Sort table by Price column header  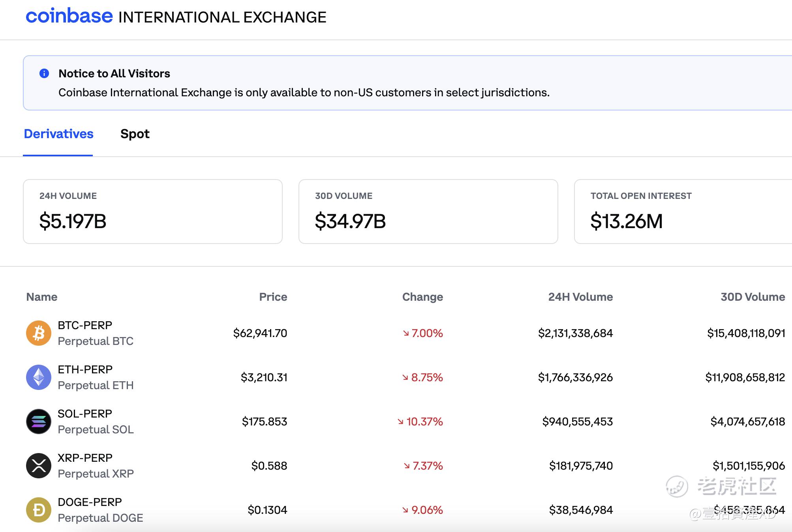point(273,297)
